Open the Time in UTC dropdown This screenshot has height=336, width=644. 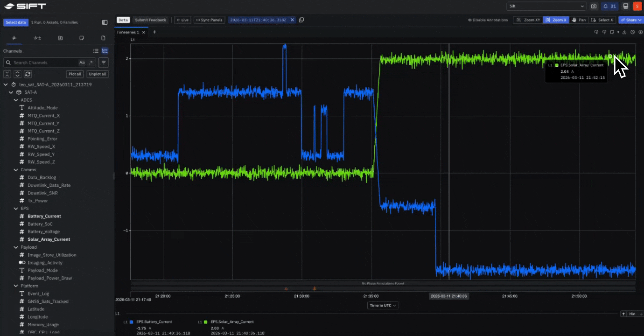tap(382, 305)
